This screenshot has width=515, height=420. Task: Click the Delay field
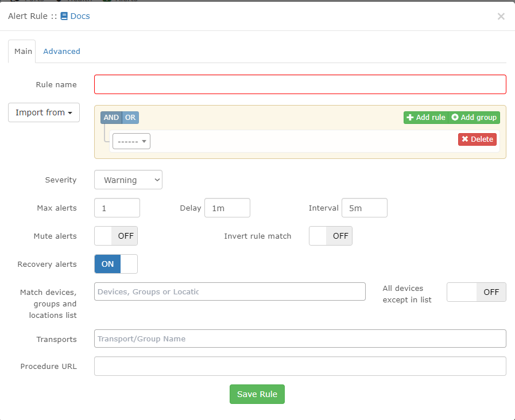point(227,208)
